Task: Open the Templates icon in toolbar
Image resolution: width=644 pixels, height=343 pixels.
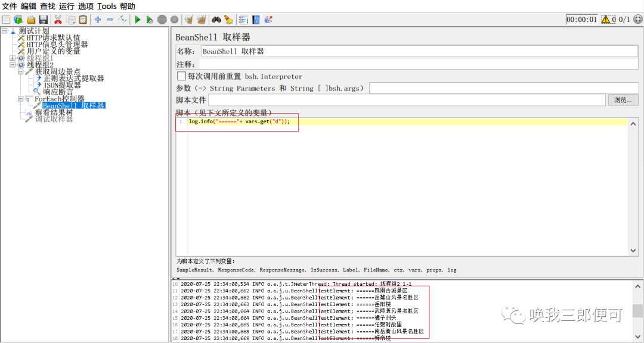Action: (18, 19)
